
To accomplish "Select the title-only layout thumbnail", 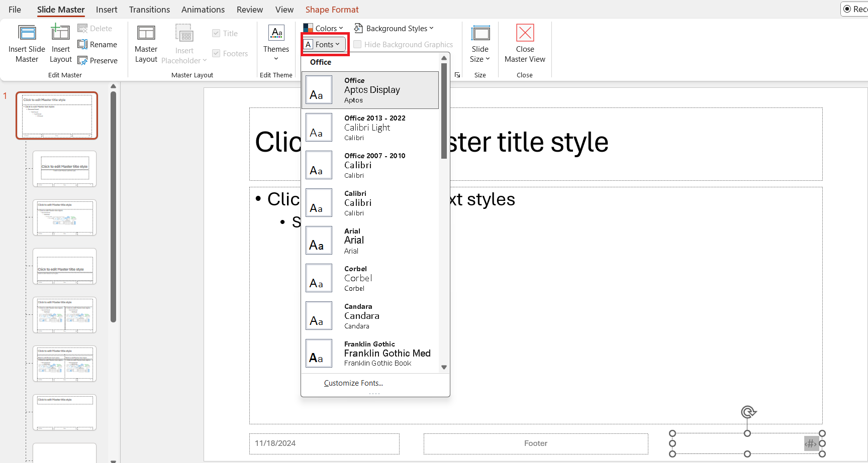I will [64, 412].
